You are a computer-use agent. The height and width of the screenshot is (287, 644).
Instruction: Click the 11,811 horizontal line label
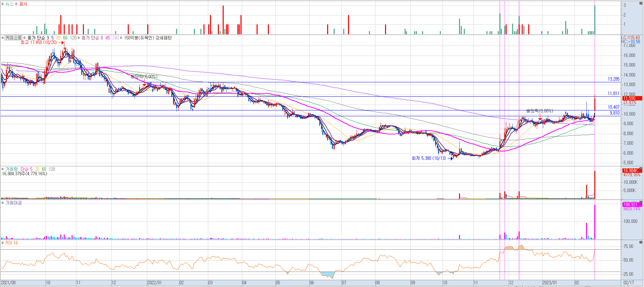614,93
